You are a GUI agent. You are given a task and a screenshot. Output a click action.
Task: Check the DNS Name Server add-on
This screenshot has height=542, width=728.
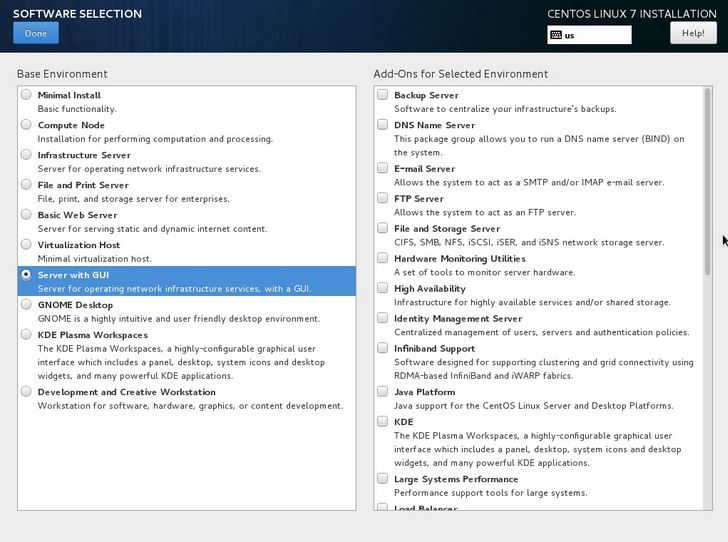pos(383,125)
